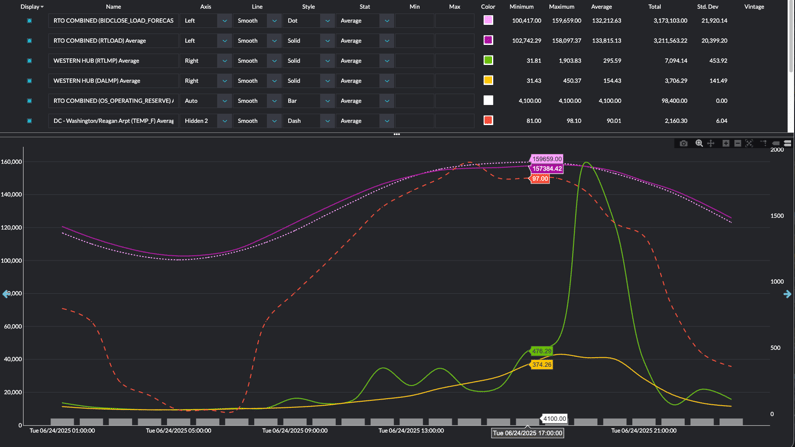Click the zoom in plus icon
Screen dimensions: 795x447
(726, 143)
